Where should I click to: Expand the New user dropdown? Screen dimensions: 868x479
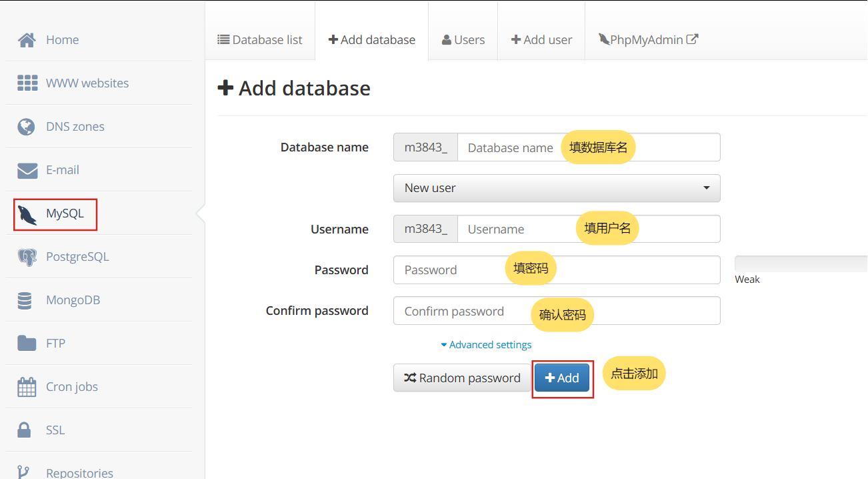(x=557, y=188)
